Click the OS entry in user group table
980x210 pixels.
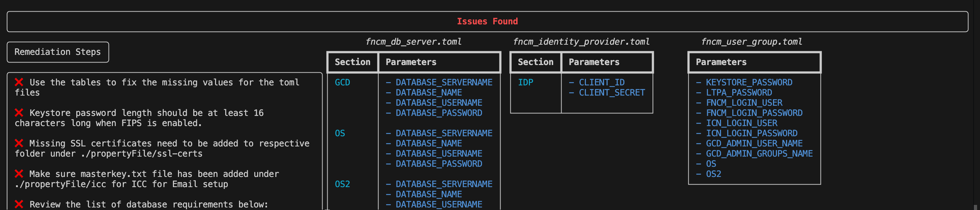(x=711, y=164)
